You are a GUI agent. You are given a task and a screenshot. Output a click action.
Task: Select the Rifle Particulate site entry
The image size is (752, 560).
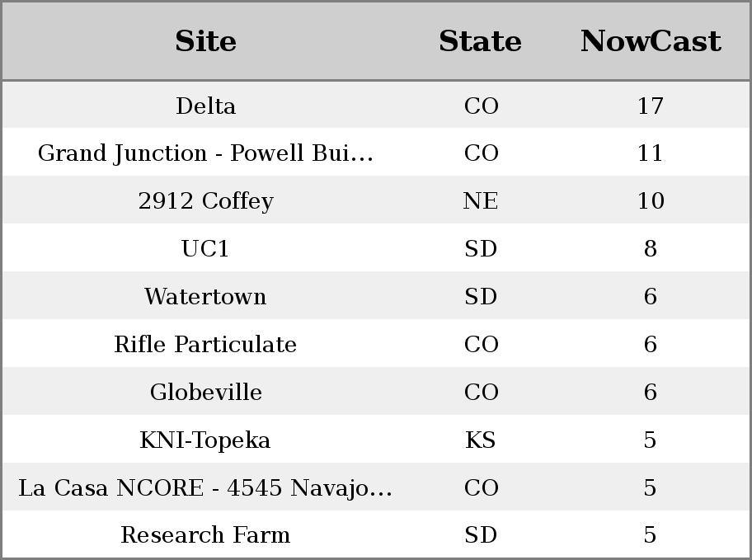point(206,344)
